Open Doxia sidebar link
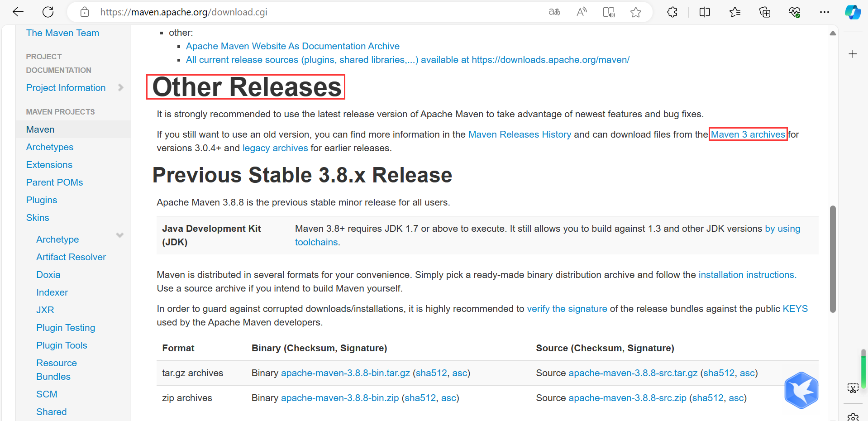Image resolution: width=868 pixels, height=421 pixels. (x=48, y=275)
